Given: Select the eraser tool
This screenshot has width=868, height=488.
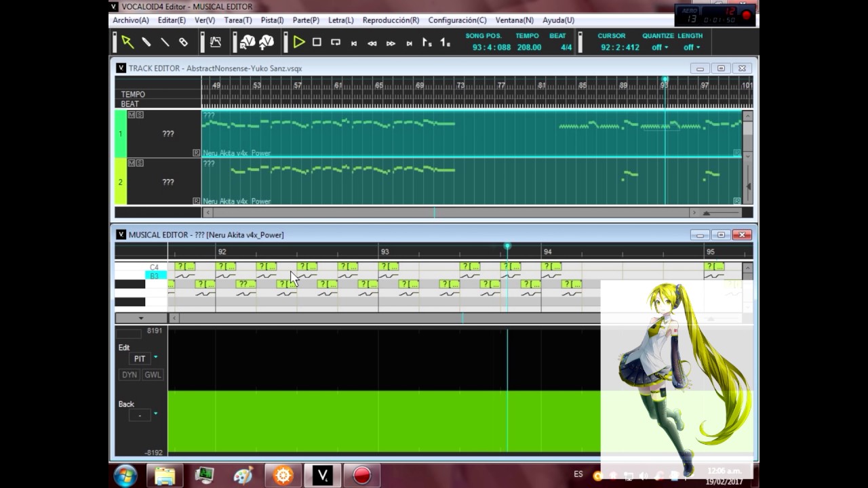Looking at the screenshot, I should (x=183, y=42).
